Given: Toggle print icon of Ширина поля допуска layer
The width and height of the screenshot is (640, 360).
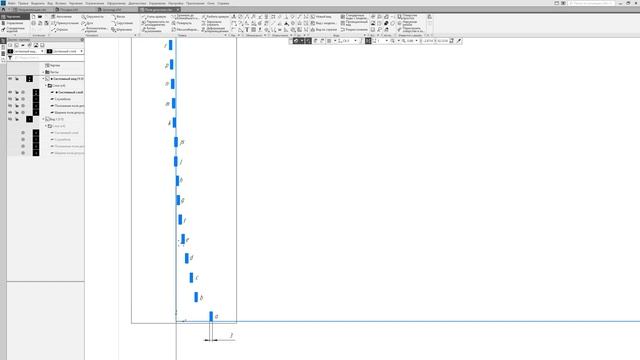Looking at the screenshot, I should [x=23, y=112].
